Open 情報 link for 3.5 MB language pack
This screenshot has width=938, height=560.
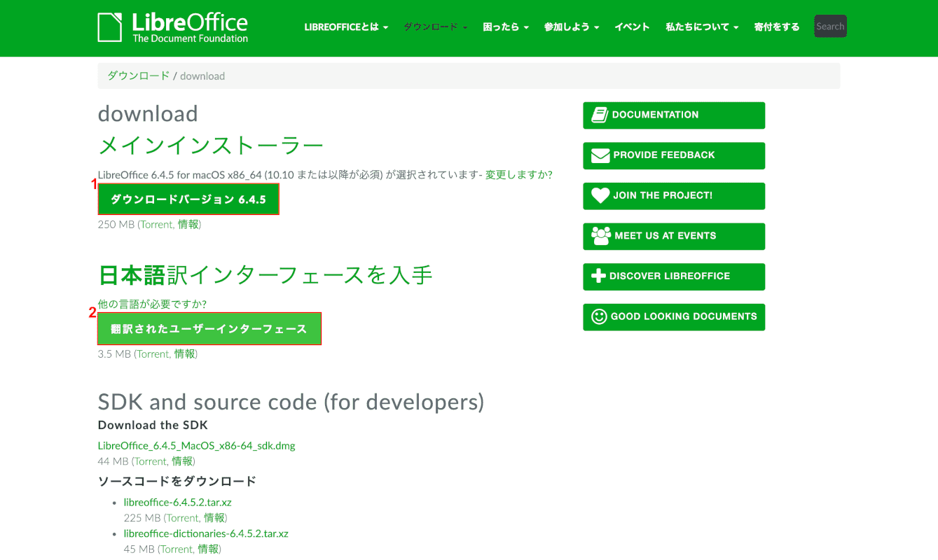184,354
